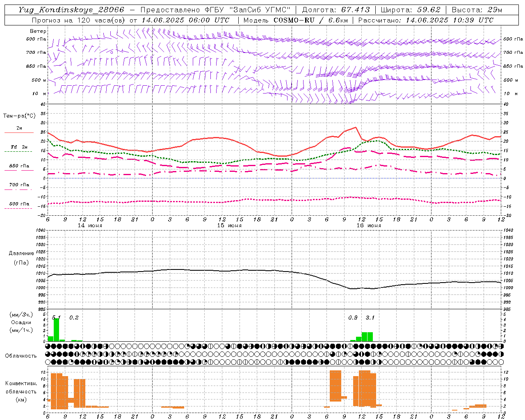The height and width of the screenshot is (420, 525).
Task: Click the 500 гПа dotted legend under 700 гПа
Action: pos(19,205)
